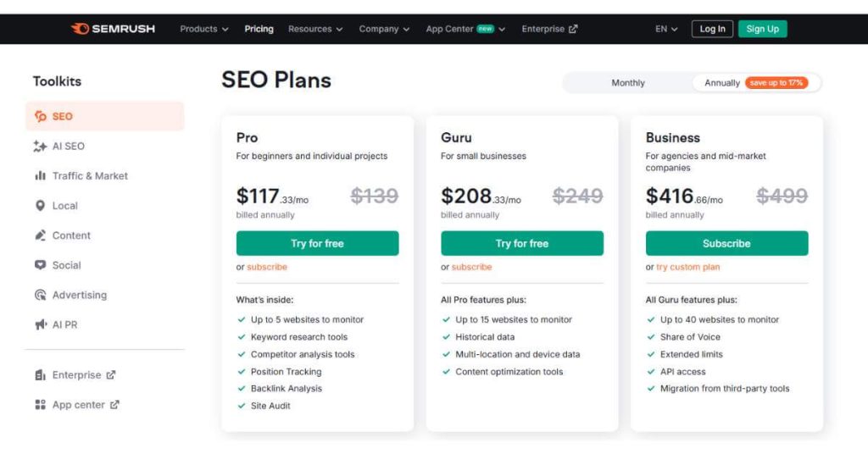
Task: Click Try for free under Pro
Action: (317, 243)
